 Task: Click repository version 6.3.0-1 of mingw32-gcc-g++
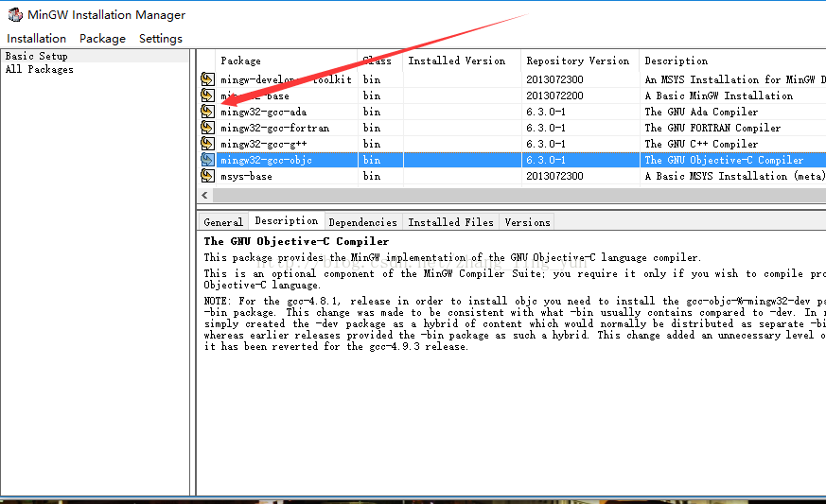(546, 144)
